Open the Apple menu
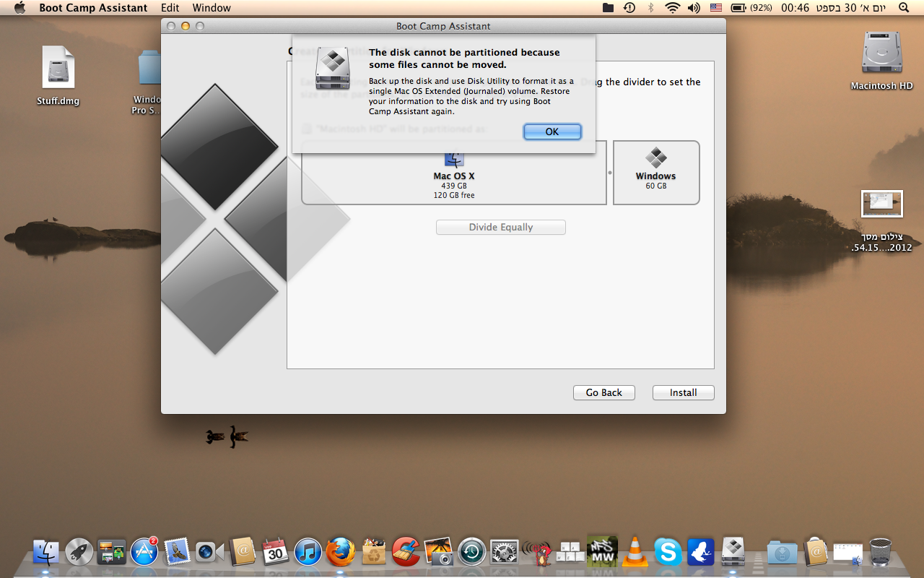Screen dimensions: 924x578 [x=19, y=8]
